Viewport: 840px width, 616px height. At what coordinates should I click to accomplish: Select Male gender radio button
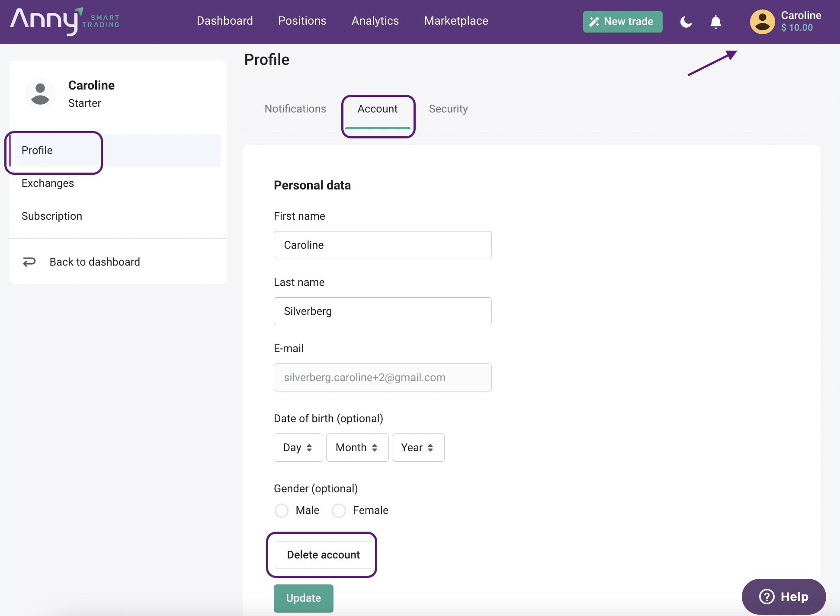coord(282,510)
